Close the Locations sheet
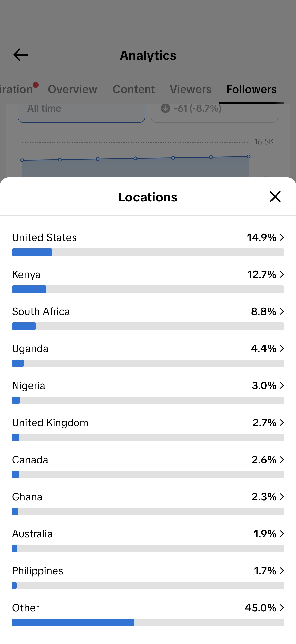296x644 pixels. pyautogui.click(x=275, y=197)
